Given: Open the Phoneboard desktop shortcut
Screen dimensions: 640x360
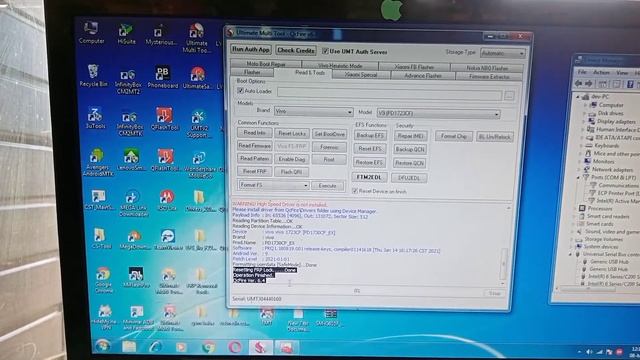Looking at the screenshot, I should point(162,77).
